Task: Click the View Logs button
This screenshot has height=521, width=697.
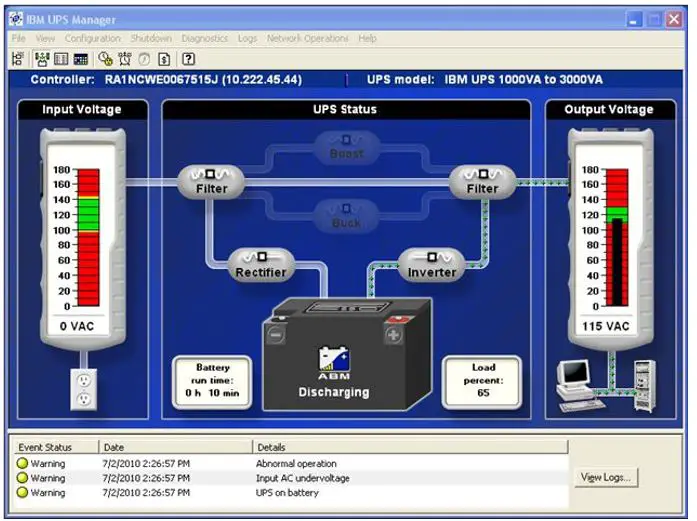Action: 606,477
